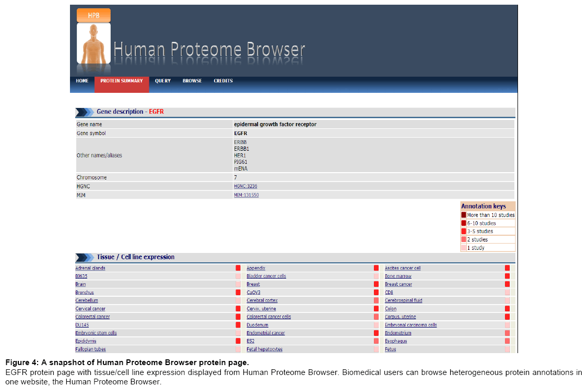Open the Bladder cancer cells link
The image size is (588, 387).
pyautogui.click(x=266, y=276)
